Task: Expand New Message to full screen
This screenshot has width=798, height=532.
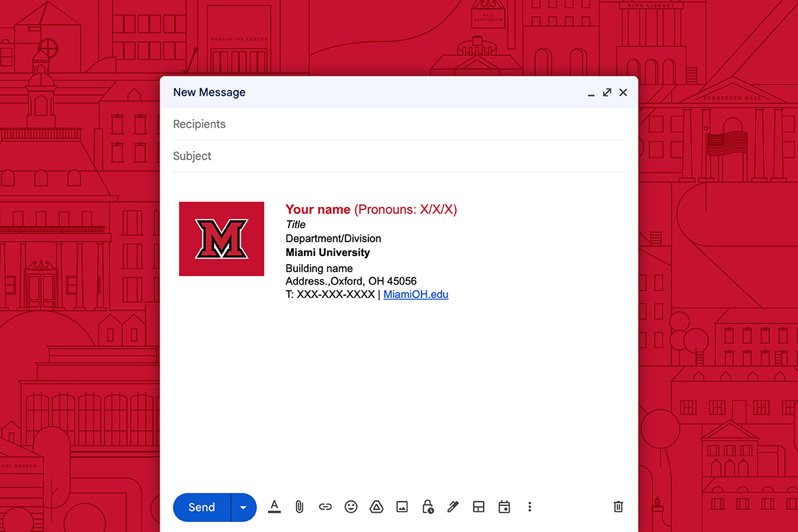Action: click(x=607, y=92)
